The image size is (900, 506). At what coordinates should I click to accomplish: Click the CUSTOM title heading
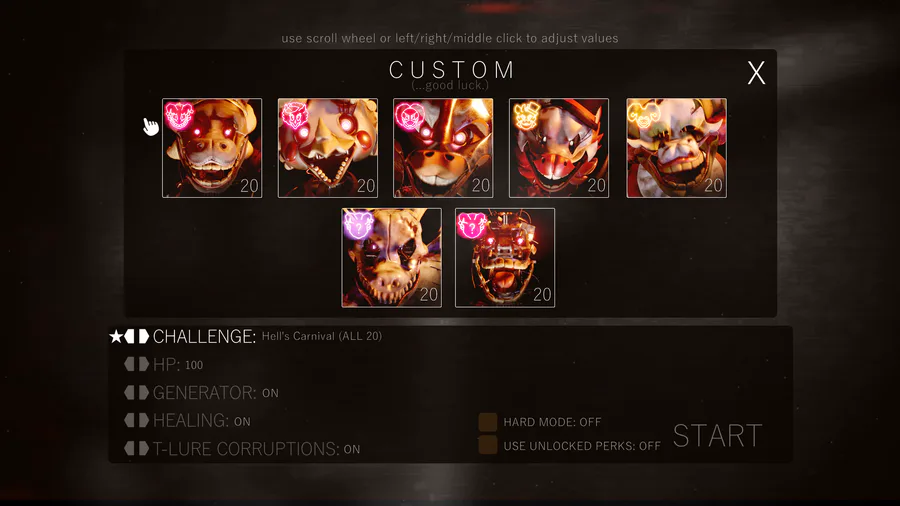pos(452,70)
